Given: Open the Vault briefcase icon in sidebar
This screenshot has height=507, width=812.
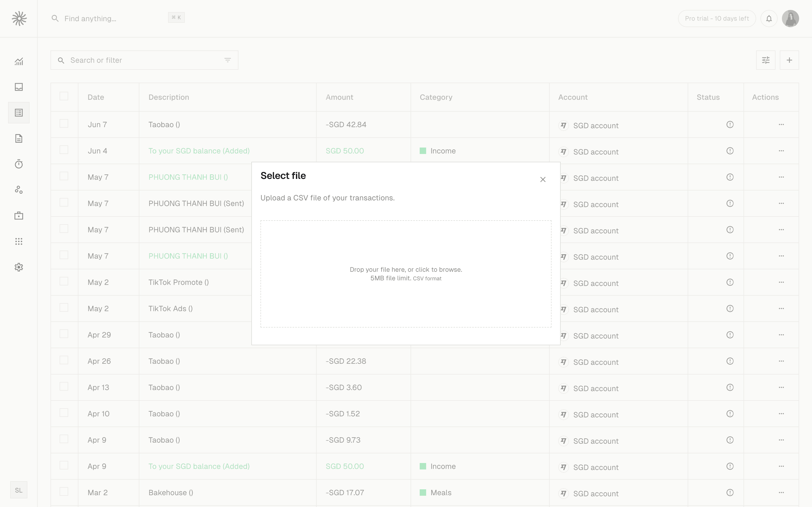Looking at the screenshot, I should (x=19, y=216).
